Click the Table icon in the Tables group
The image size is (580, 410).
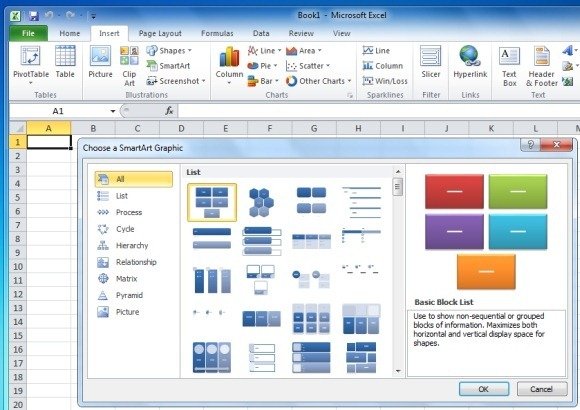(65, 61)
